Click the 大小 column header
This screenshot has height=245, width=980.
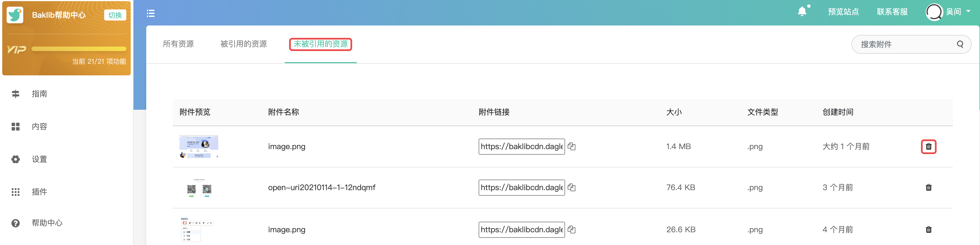[674, 112]
